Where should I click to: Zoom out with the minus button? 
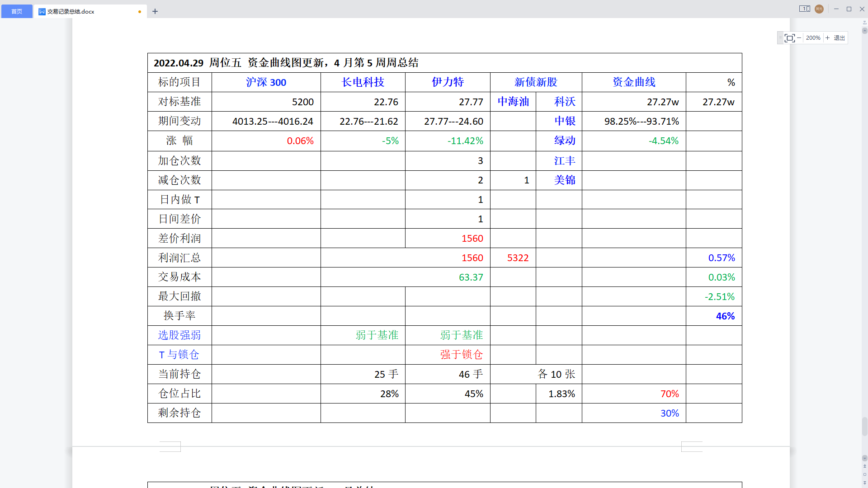[799, 38]
